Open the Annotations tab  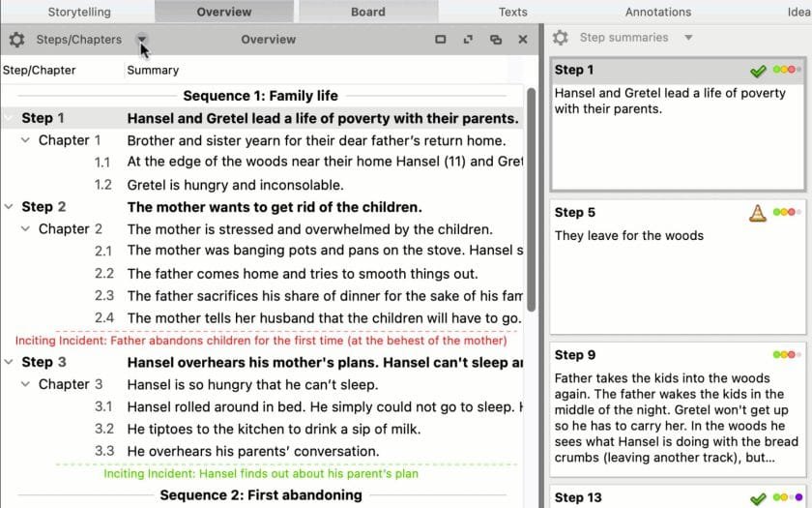coord(657,12)
